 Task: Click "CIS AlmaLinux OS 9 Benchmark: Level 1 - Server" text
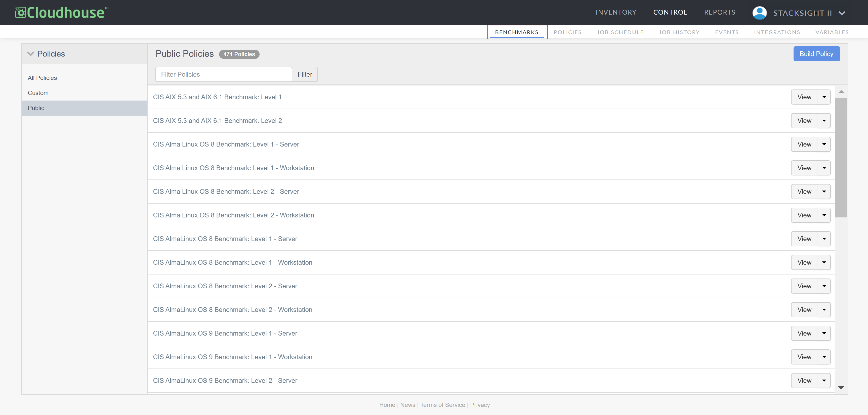[225, 333]
